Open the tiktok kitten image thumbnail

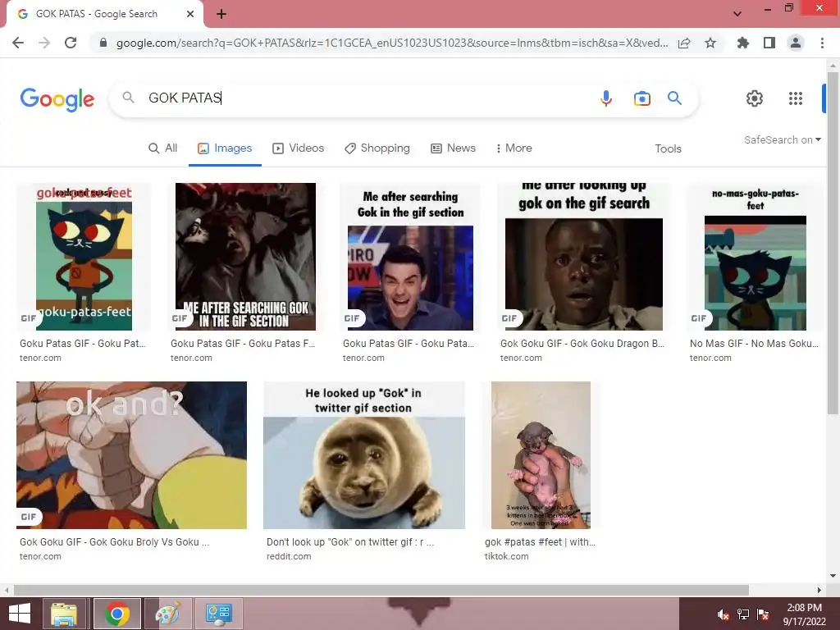pyautogui.click(x=541, y=455)
